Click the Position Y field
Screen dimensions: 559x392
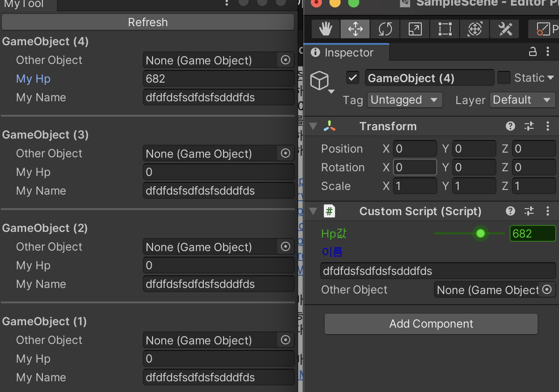click(x=474, y=148)
